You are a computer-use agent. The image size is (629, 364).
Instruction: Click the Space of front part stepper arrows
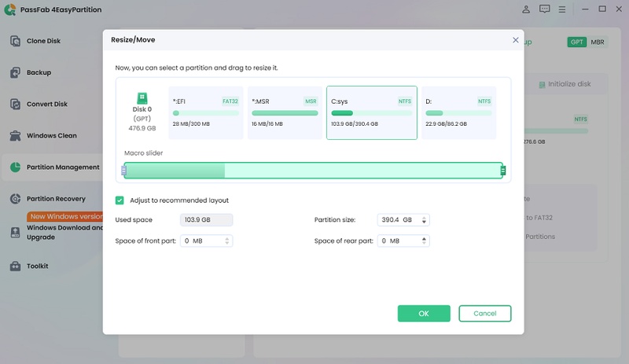[x=227, y=241]
